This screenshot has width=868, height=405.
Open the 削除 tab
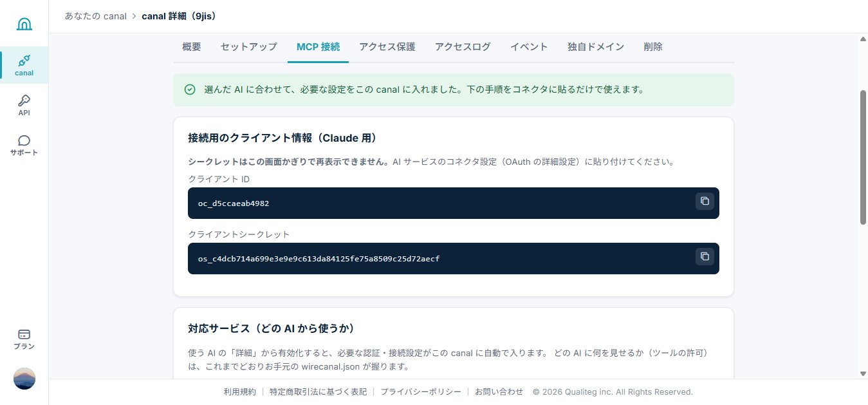point(653,47)
